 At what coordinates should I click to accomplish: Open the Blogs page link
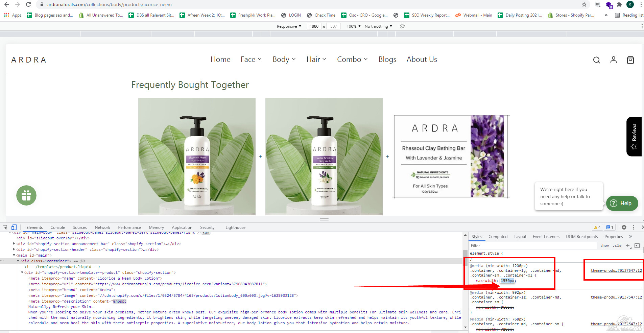click(387, 60)
